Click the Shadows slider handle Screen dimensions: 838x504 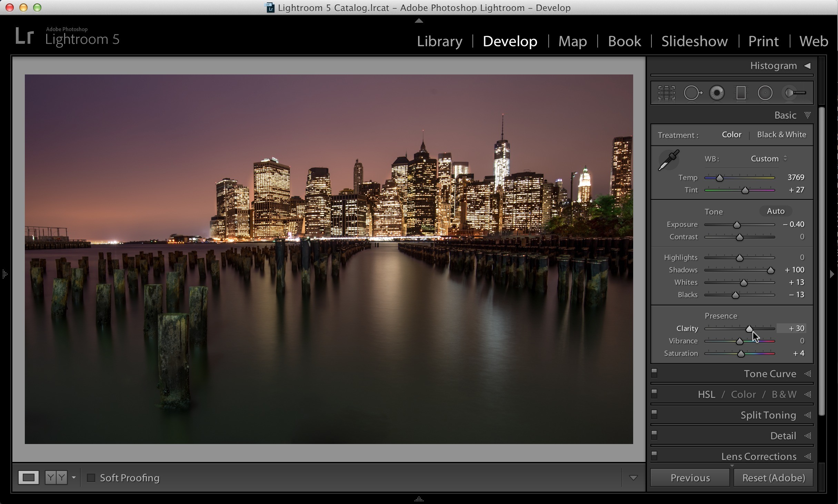pyautogui.click(x=770, y=270)
